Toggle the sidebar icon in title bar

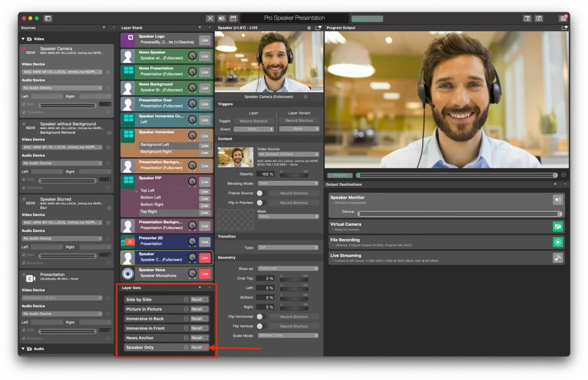pyautogui.click(x=48, y=18)
